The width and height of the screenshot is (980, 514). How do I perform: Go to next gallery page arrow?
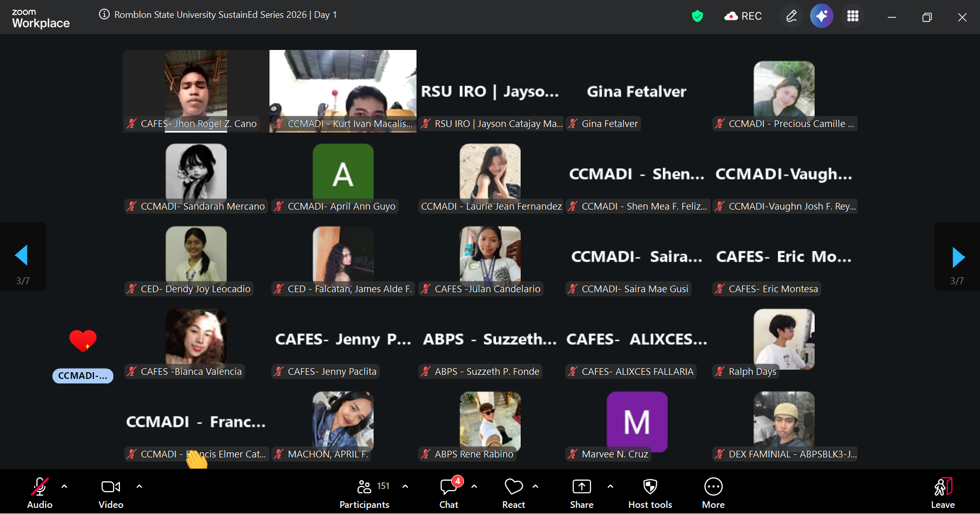pos(958,257)
